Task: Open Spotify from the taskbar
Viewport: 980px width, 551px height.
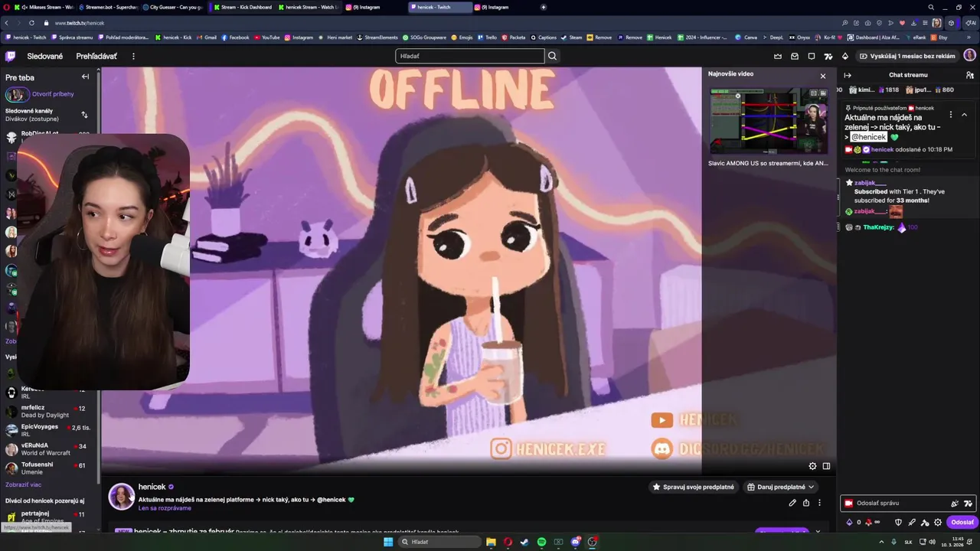Action: (x=541, y=542)
